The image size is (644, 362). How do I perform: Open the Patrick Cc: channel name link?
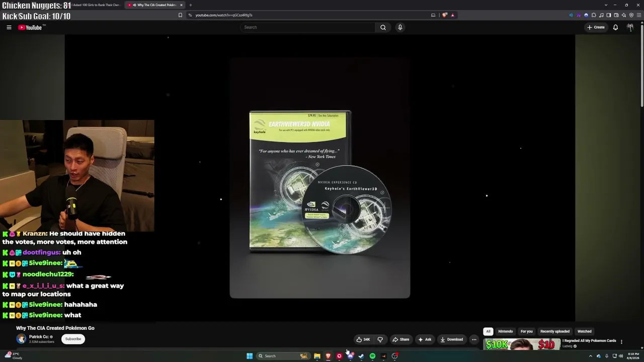[x=39, y=337]
